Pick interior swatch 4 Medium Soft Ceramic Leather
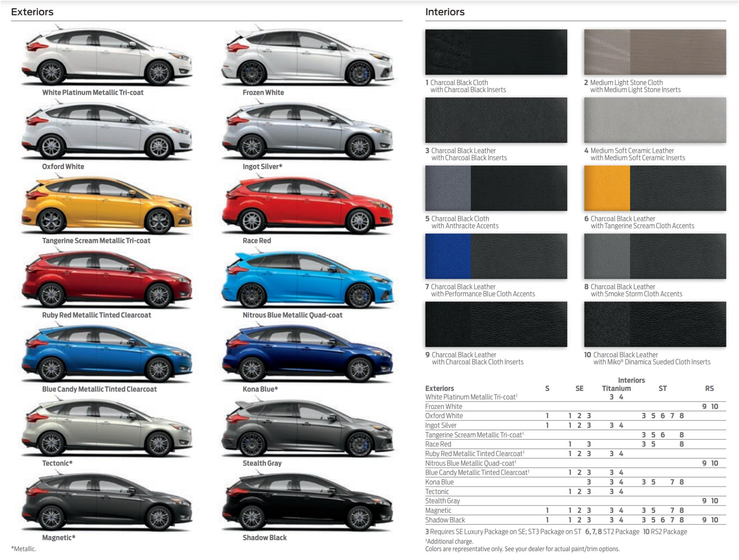 (x=655, y=120)
